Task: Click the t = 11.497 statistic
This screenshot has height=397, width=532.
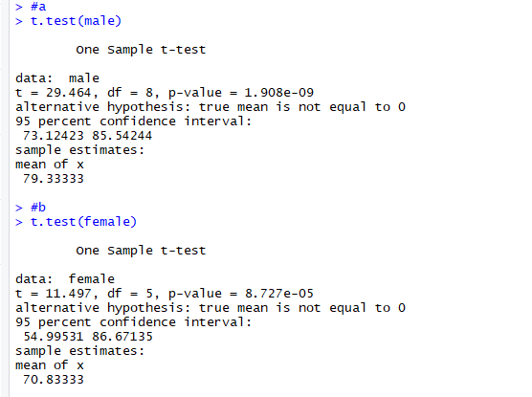Action: click(56, 294)
